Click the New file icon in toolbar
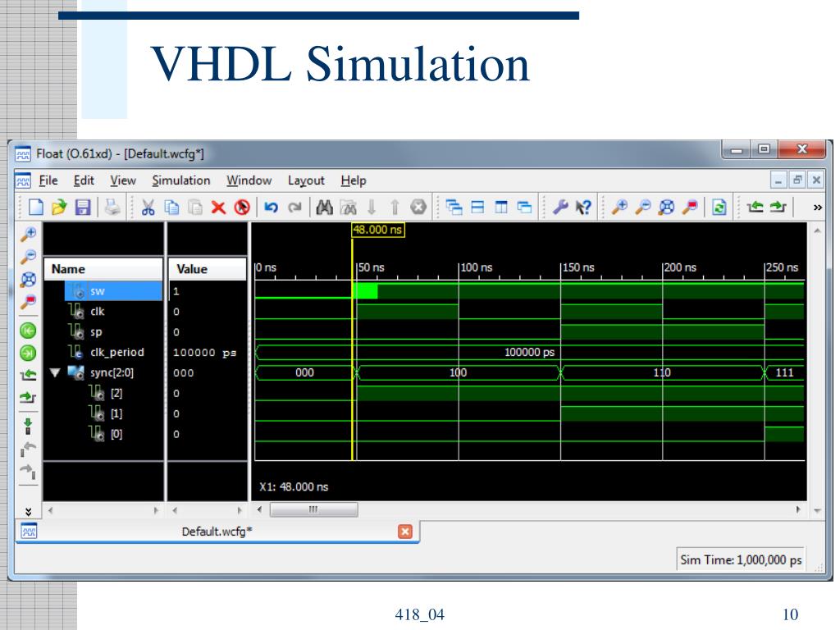Image resolution: width=840 pixels, height=630 pixels. click(35, 207)
